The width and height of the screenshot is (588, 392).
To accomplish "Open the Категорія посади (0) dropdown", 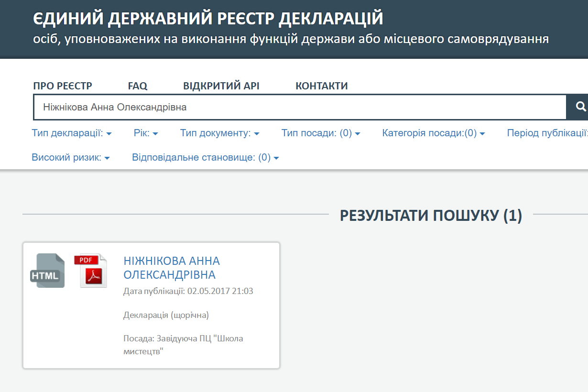I will click(434, 133).
